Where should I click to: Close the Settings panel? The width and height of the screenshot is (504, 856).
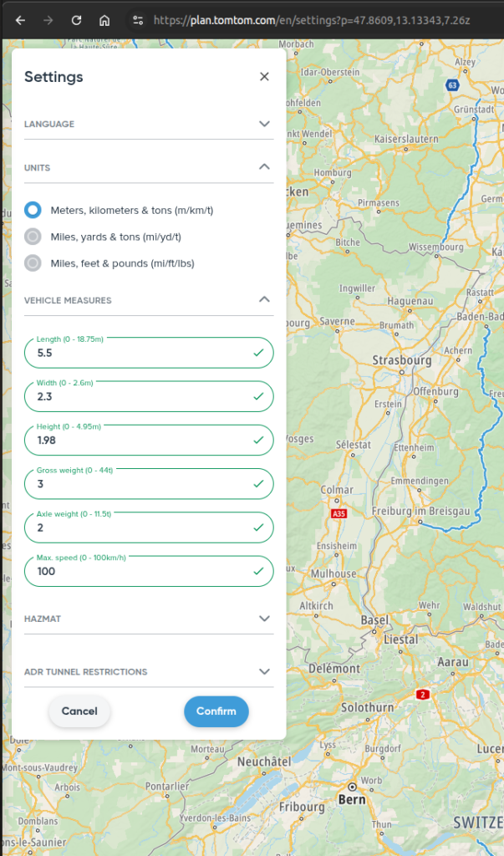point(264,76)
